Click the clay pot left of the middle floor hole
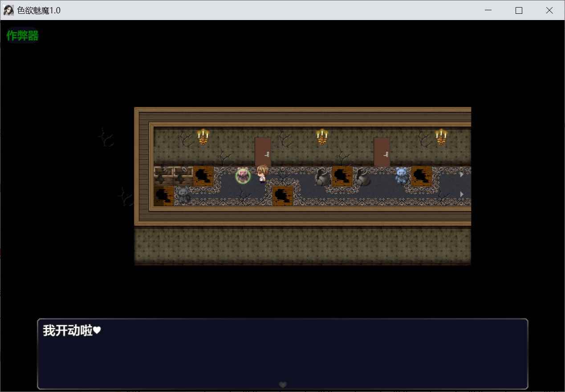The image size is (565, 392). tap(322, 177)
